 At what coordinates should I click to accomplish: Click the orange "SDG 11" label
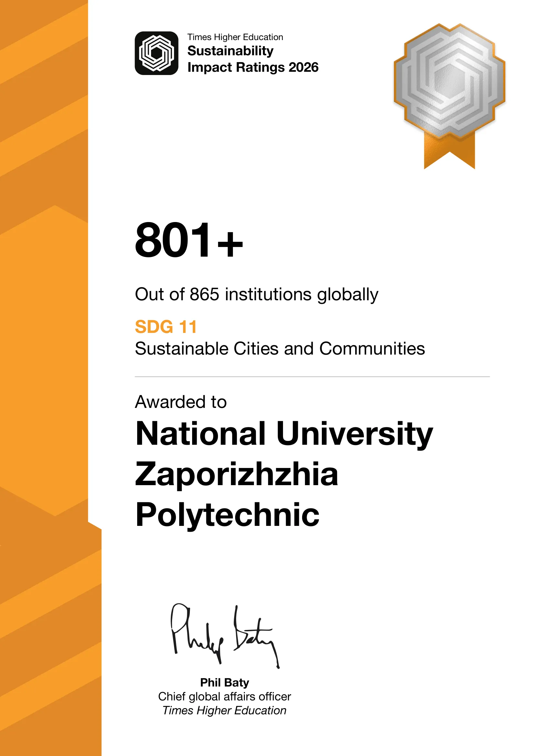coord(166,327)
